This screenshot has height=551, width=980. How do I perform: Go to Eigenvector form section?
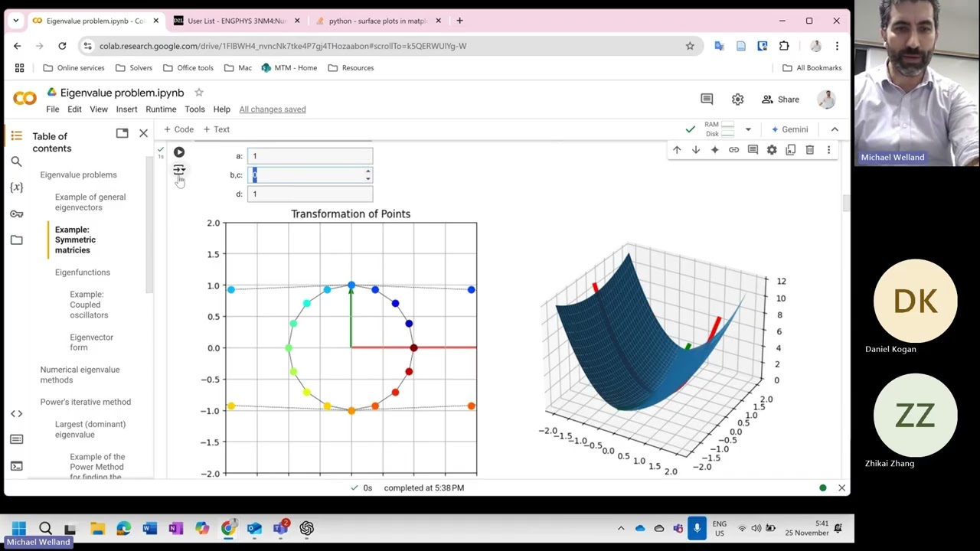coord(91,342)
